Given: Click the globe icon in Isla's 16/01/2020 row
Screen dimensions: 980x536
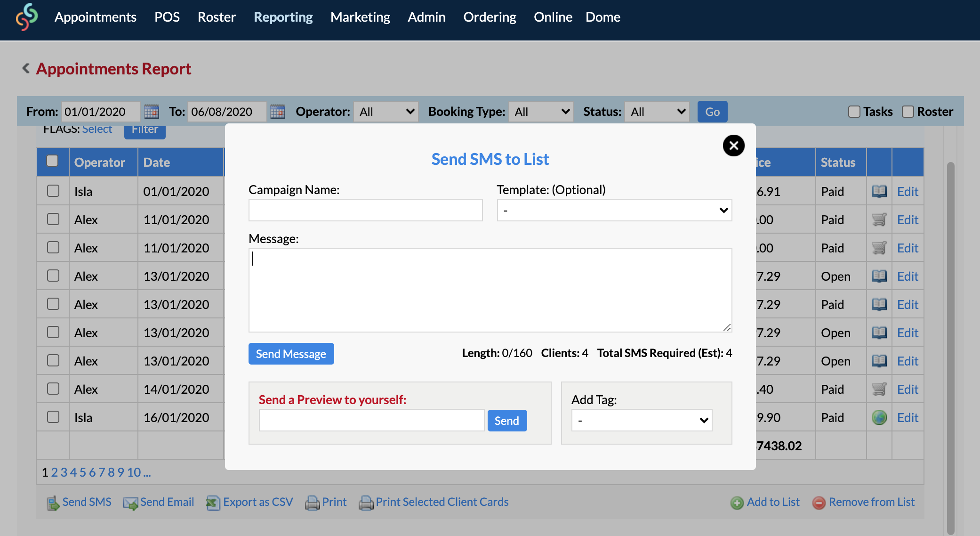Looking at the screenshot, I should point(879,417).
